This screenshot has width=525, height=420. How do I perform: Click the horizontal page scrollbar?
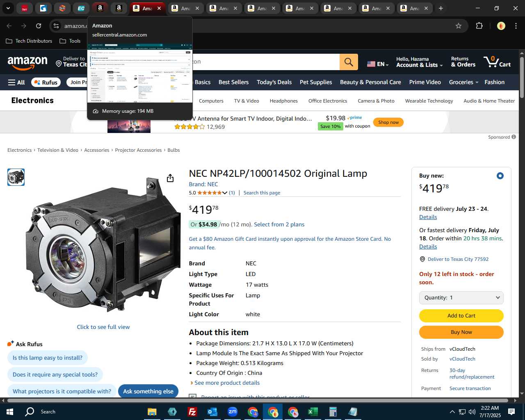258,401
